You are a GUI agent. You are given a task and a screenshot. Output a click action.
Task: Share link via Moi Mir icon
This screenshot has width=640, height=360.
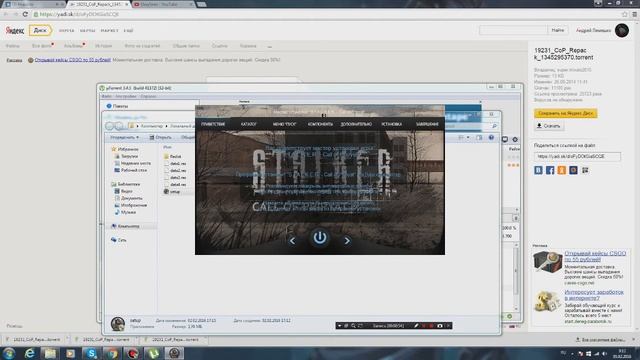pos(573,170)
